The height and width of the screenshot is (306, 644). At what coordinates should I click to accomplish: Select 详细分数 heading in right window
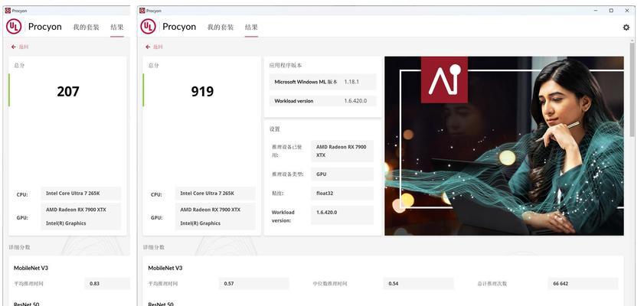154,247
